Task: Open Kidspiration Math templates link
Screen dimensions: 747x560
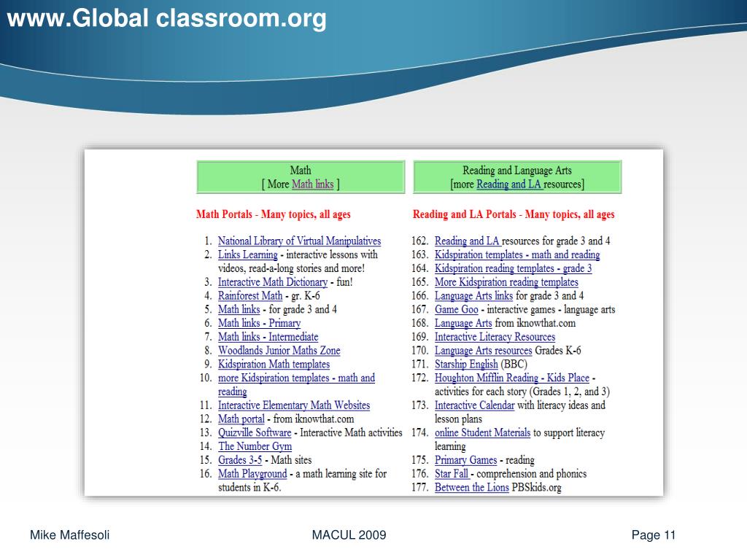Action: pos(274,365)
